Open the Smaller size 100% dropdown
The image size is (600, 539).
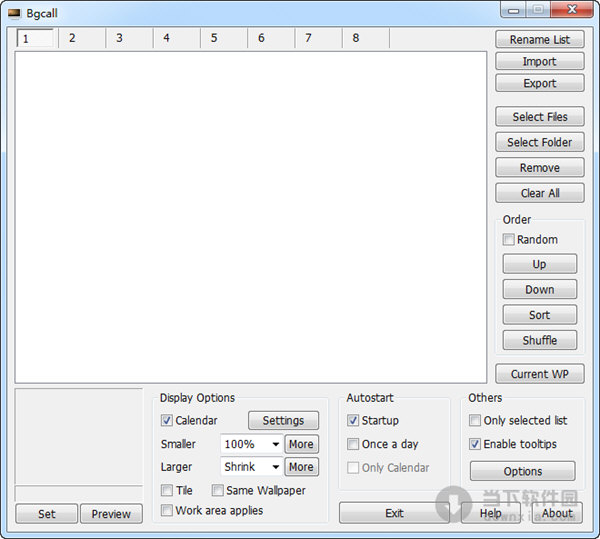[x=252, y=444]
